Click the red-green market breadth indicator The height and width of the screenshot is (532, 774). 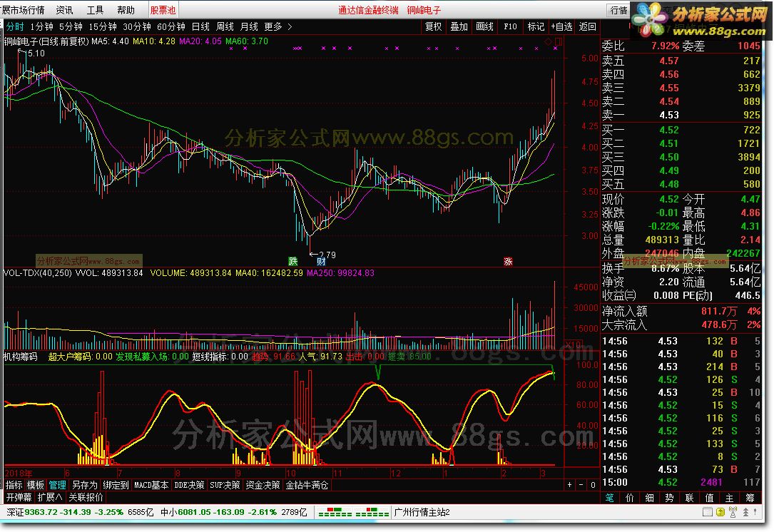[x=353, y=512]
